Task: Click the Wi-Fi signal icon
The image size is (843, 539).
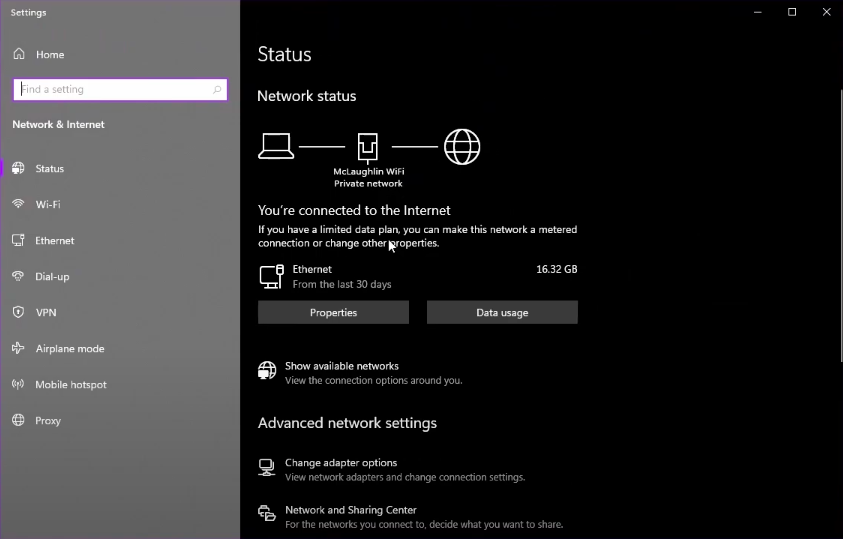Action: tap(18, 204)
